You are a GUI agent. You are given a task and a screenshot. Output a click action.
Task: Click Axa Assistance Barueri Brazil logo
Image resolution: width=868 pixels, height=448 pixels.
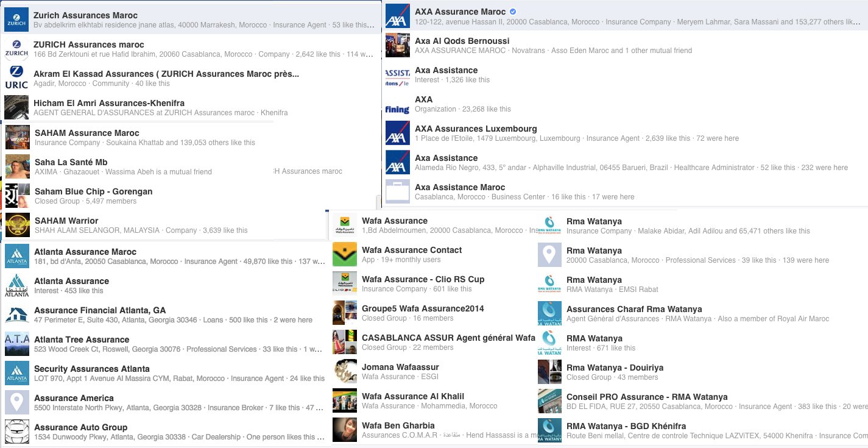pyautogui.click(x=397, y=162)
